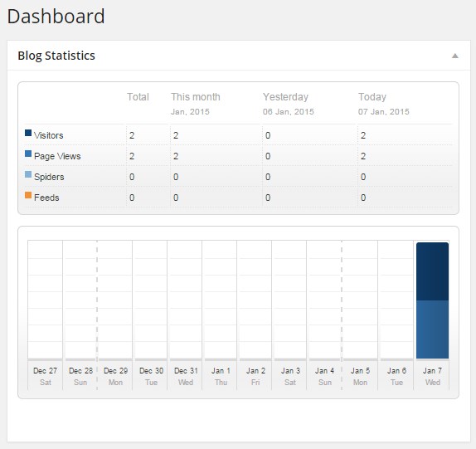This screenshot has height=449, width=476.
Task: Click the dark blue visitors bar segment
Action: coord(432,271)
